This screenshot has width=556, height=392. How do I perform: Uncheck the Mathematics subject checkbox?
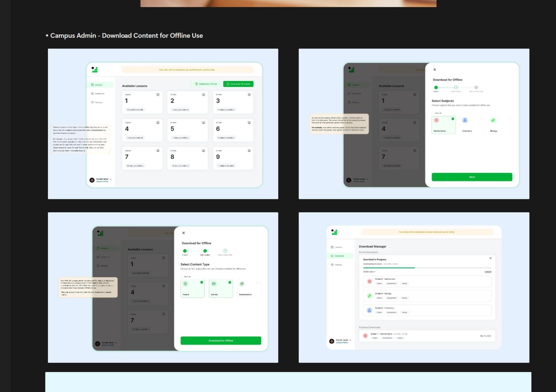[x=453, y=119]
